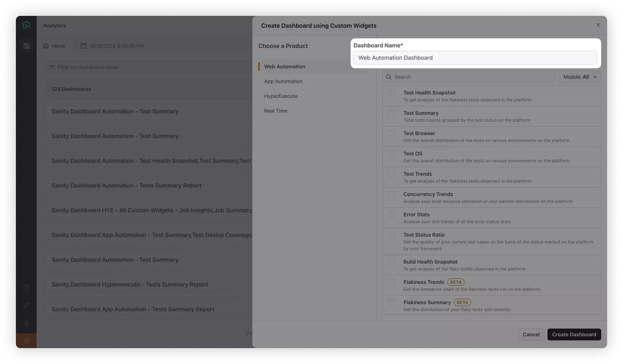Check the Test Health Snapshot widget checkbox

click(392, 93)
